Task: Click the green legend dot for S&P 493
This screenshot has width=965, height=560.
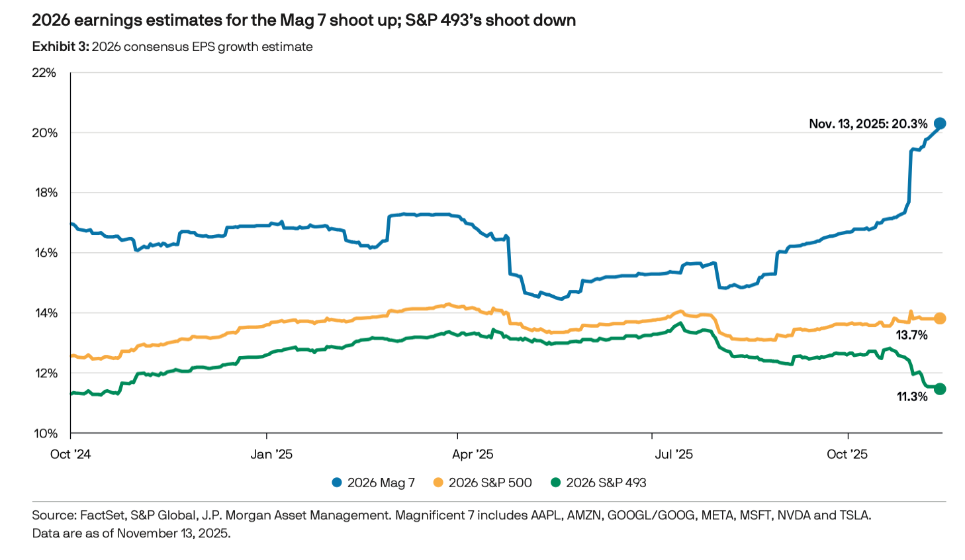Action: click(x=555, y=483)
